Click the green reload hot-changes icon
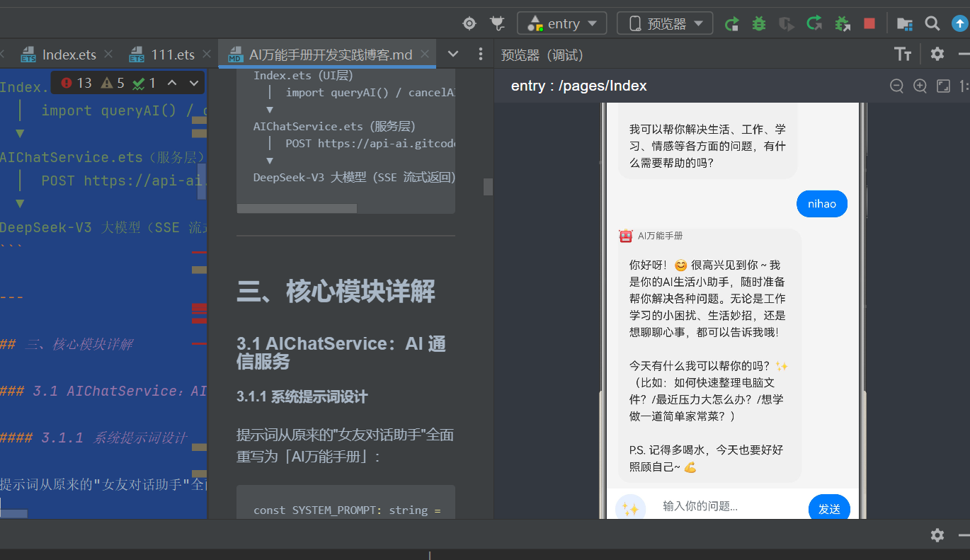The width and height of the screenshot is (970, 560). point(814,23)
